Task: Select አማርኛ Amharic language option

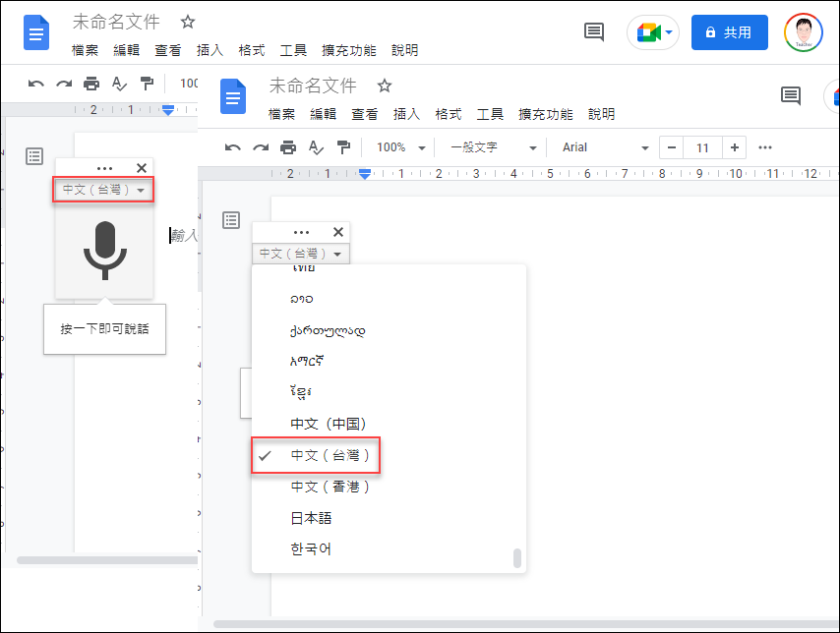Action: [389, 362]
